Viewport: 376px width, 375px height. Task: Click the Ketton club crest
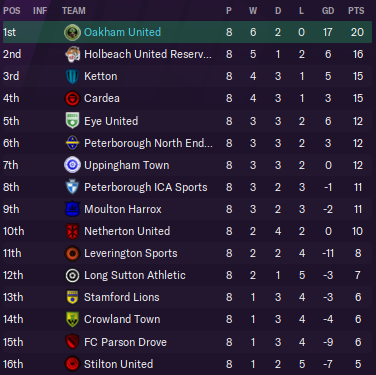pos(72,76)
